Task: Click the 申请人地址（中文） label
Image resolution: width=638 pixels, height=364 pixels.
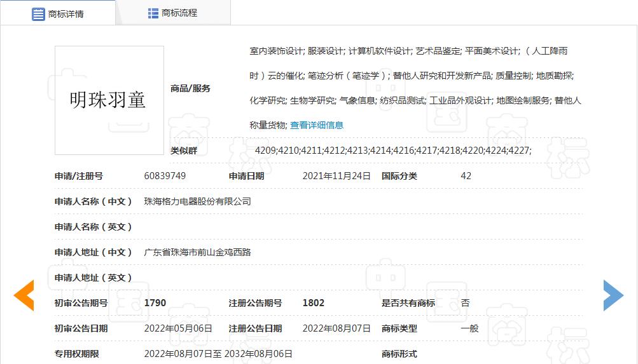Action: click(93, 252)
